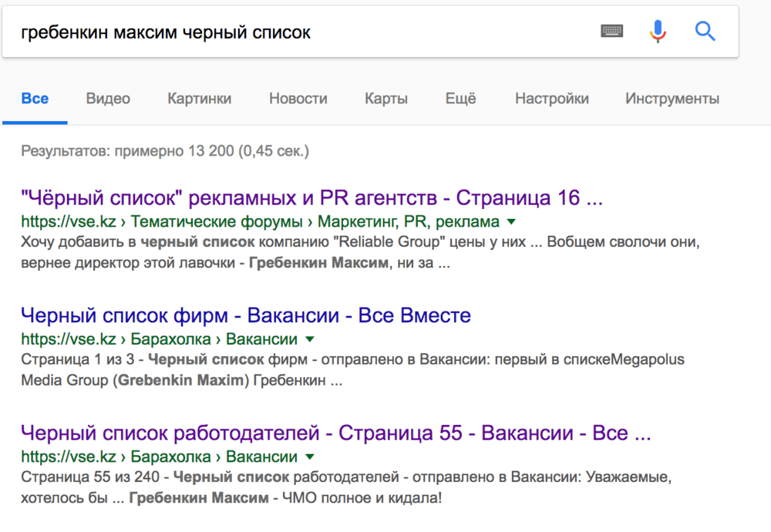The height and width of the screenshot is (532, 771).
Task: Open Инструменты search tools
Action: 672,99
